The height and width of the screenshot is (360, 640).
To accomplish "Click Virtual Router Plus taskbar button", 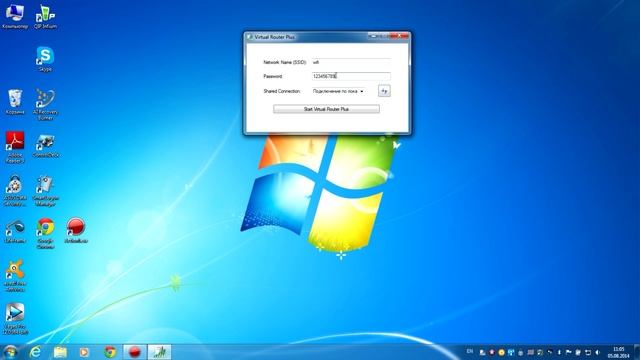I will pyautogui.click(x=159, y=352).
